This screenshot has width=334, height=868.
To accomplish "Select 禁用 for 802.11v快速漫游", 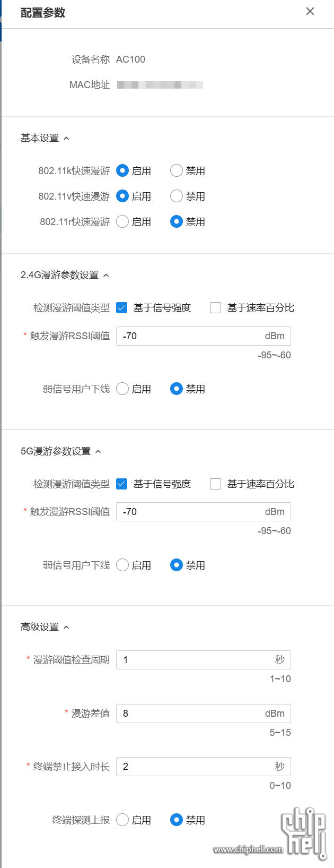I will [x=177, y=196].
